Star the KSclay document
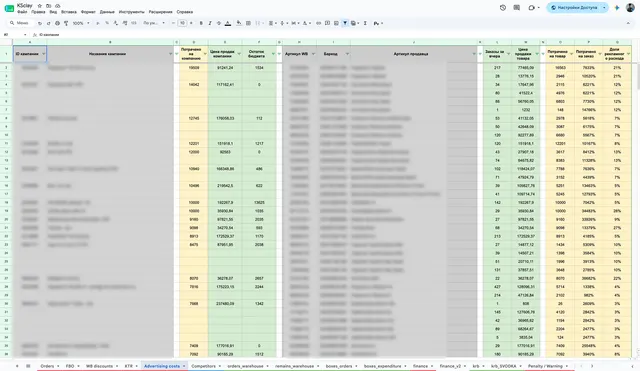This screenshot has width=640, height=371. pyautogui.click(x=40, y=6)
